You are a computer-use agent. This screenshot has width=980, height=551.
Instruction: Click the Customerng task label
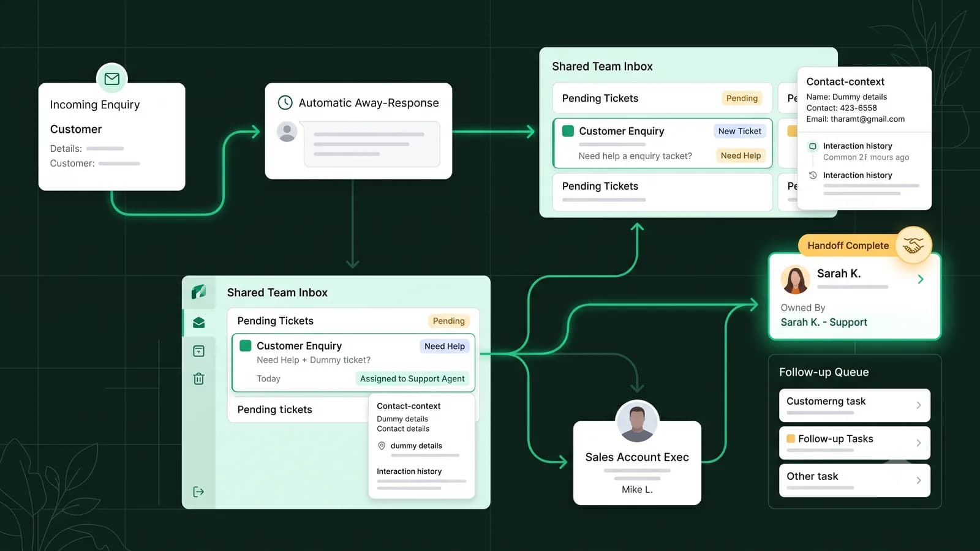(826, 401)
